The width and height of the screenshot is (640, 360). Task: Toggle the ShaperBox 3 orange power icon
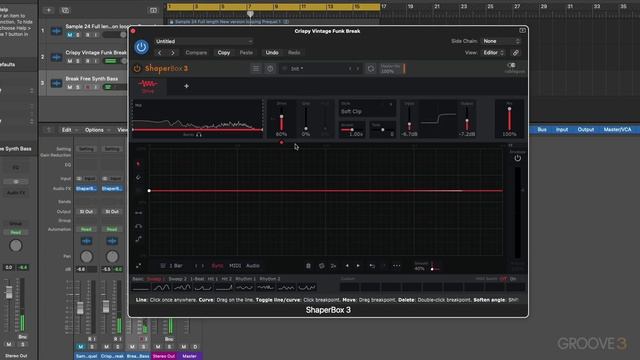coord(137,69)
